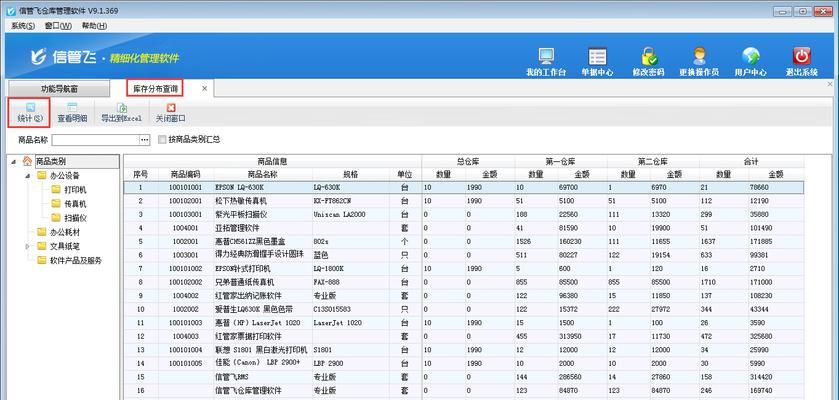The height and width of the screenshot is (400, 839).
Task: Select row 信管飞仓库管理软件
Action: (x=463, y=390)
